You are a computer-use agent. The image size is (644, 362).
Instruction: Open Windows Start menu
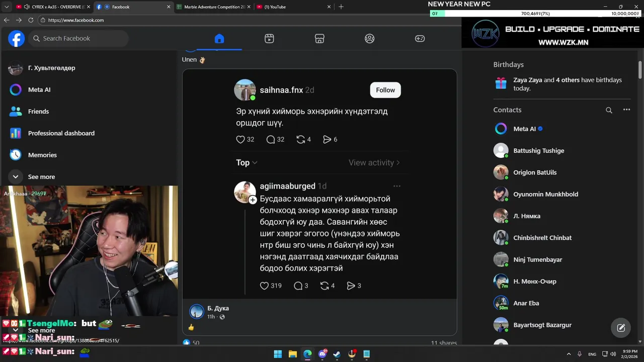[x=278, y=354]
